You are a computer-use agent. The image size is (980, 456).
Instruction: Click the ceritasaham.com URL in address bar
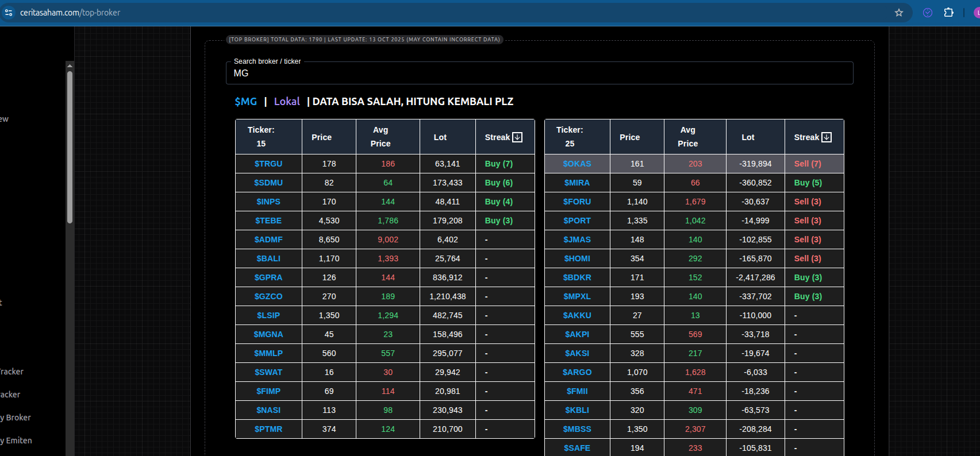tap(70, 13)
